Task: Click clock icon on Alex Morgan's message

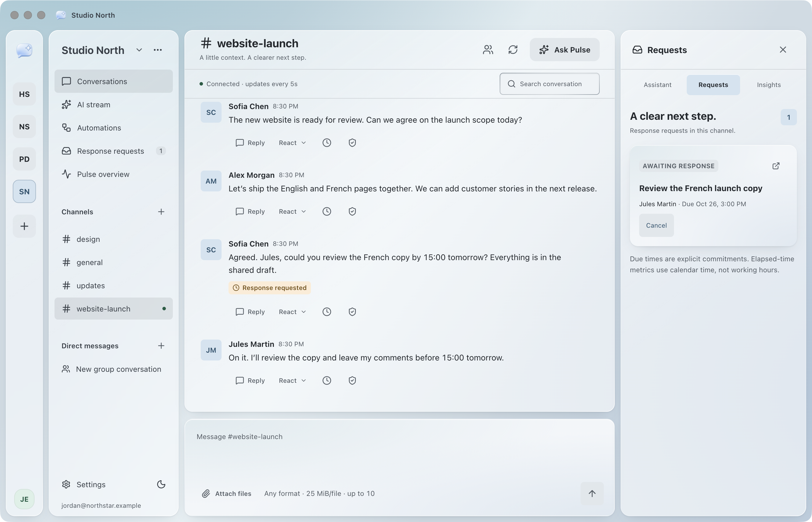Action: tap(327, 211)
